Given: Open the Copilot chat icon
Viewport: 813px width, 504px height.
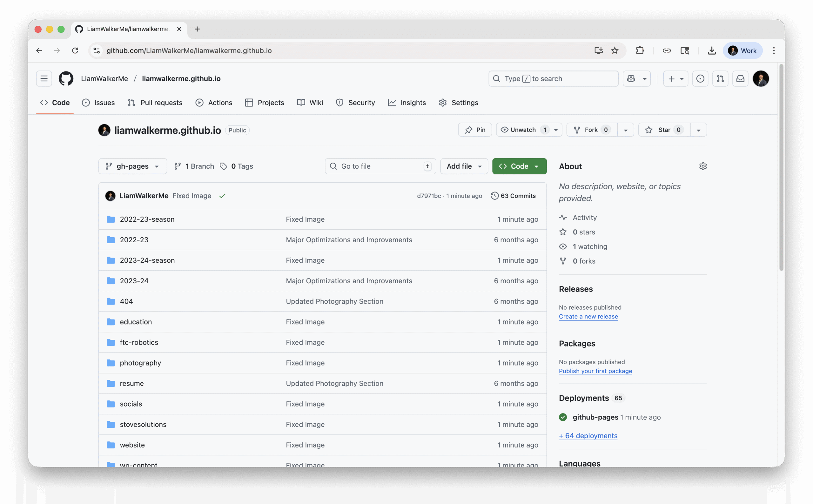Looking at the screenshot, I should [631, 79].
